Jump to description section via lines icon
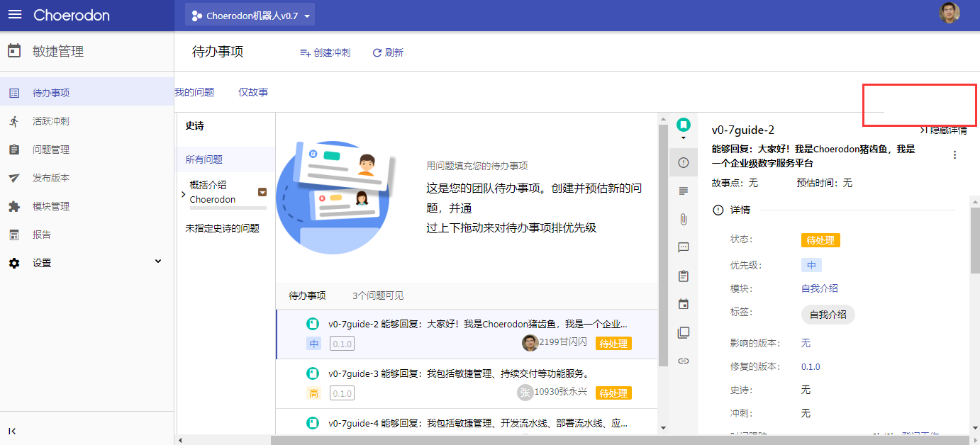Viewport: 980px width, 445px height. point(684,191)
